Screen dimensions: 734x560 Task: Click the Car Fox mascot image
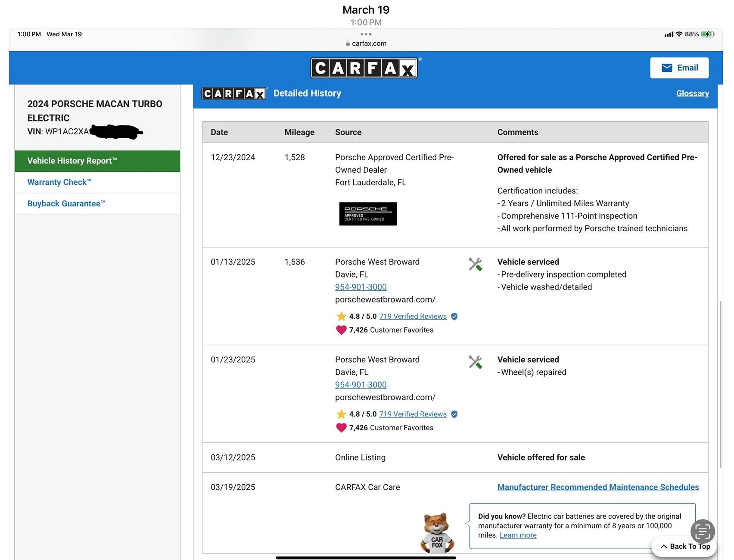tap(437, 532)
